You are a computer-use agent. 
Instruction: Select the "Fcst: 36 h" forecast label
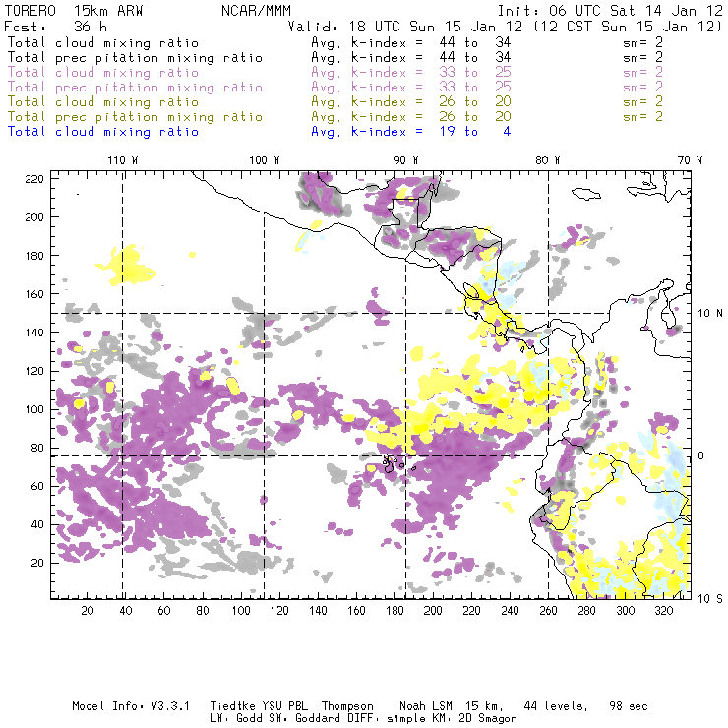[x=55, y=27]
